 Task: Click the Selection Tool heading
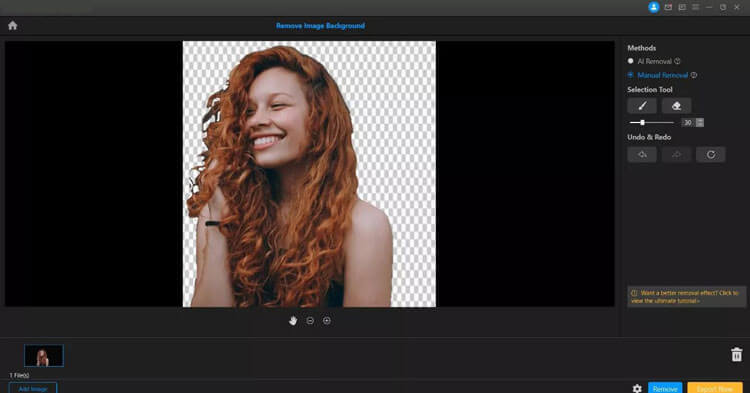(x=650, y=89)
